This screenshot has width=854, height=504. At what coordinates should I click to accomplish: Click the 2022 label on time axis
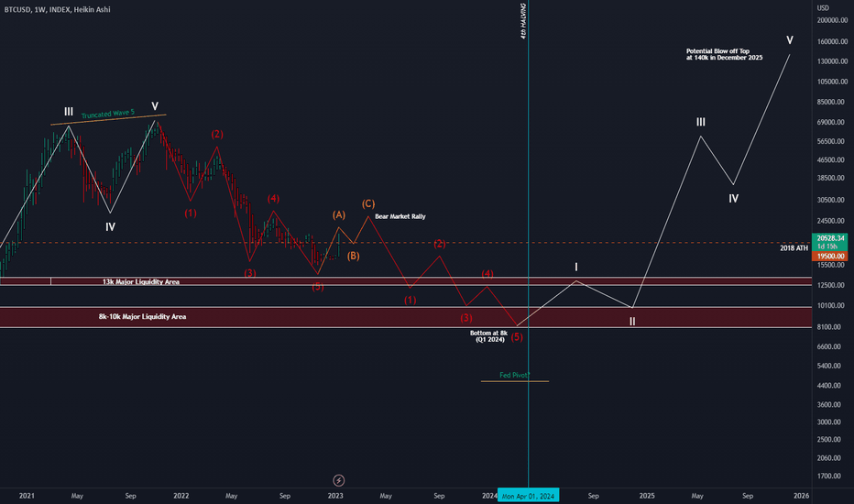click(181, 496)
